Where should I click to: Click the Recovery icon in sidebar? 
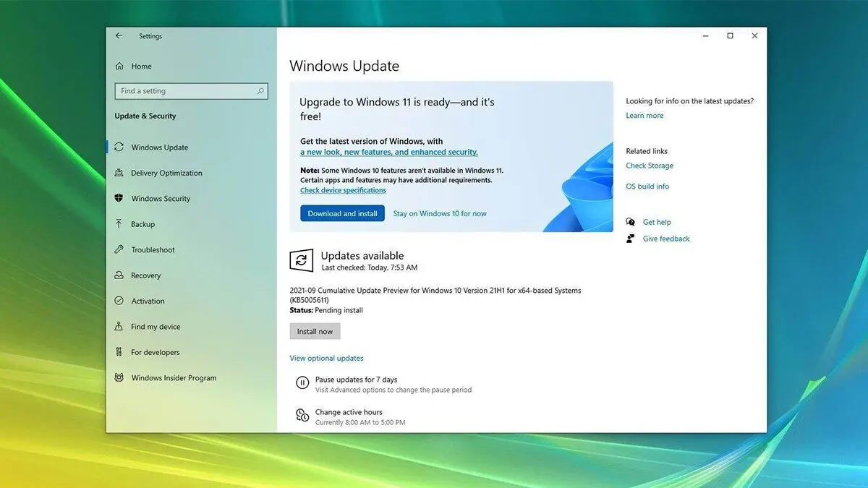tap(119, 275)
